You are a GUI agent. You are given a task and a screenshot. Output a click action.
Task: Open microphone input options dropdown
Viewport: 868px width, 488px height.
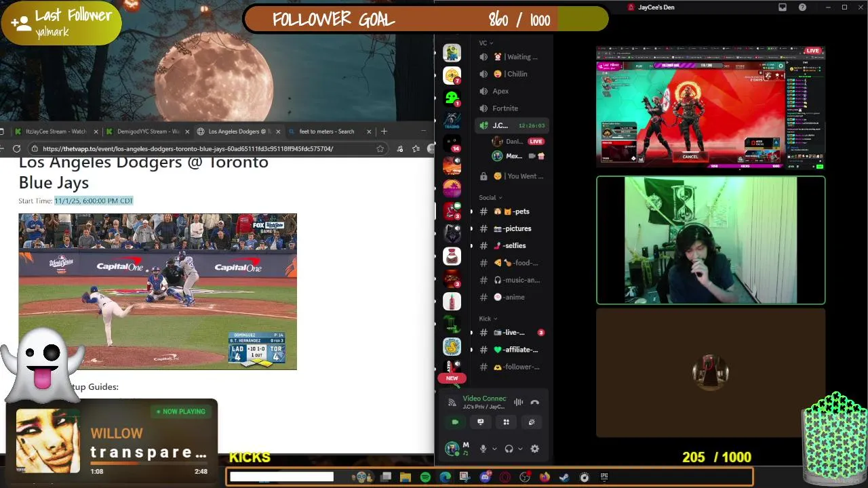494,449
